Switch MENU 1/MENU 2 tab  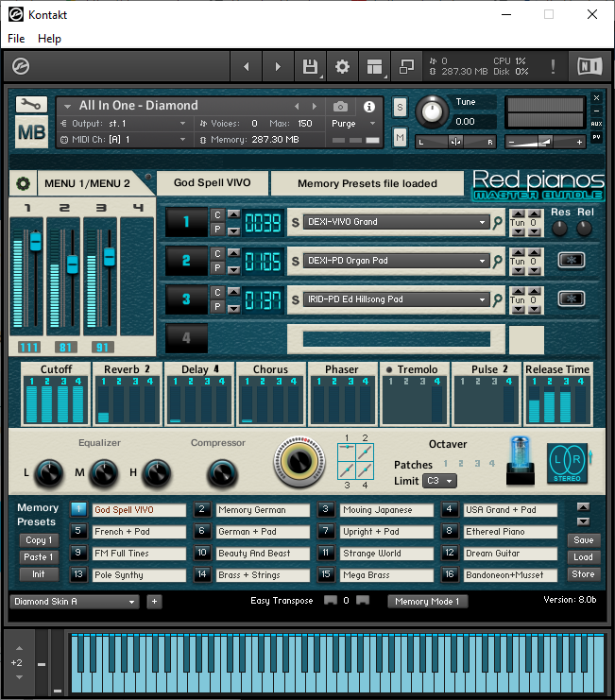point(87,183)
